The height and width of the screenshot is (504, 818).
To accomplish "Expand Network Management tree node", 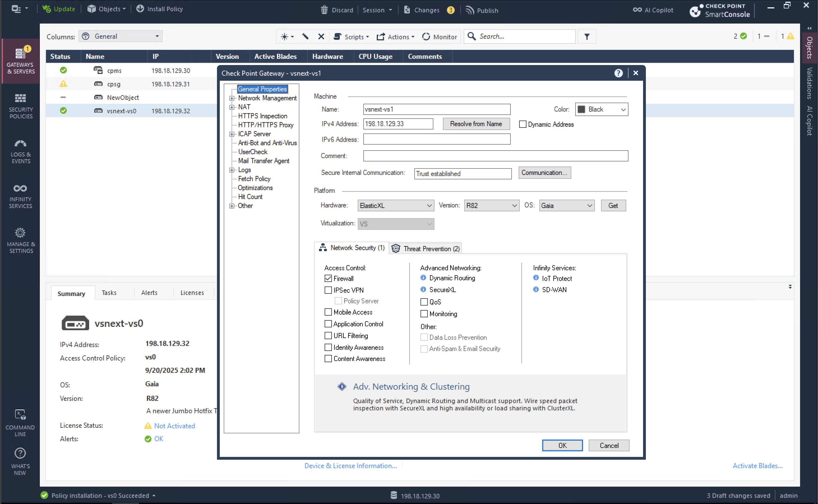I will click(232, 98).
